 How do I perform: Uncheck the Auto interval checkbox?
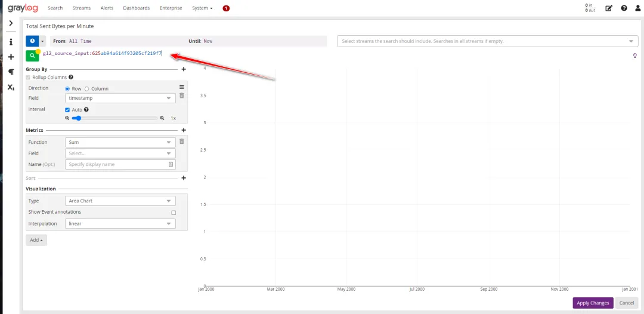point(67,110)
